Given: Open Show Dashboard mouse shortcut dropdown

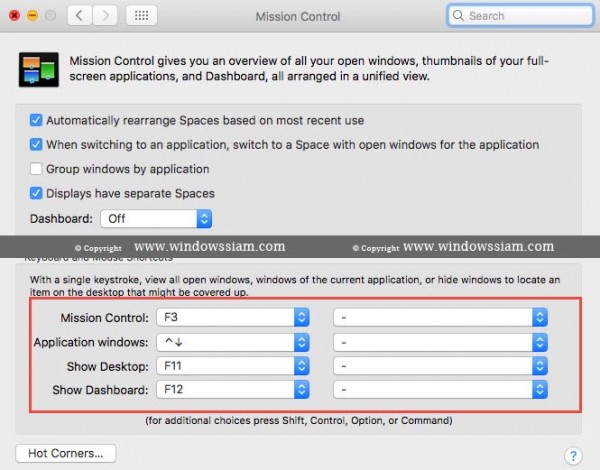Looking at the screenshot, I should point(440,390).
